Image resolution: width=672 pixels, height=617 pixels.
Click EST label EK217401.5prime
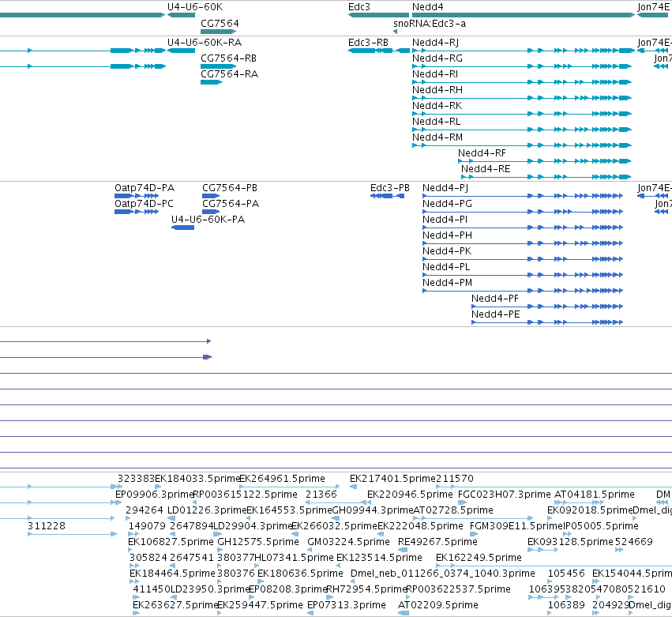(x=392, y=479)
